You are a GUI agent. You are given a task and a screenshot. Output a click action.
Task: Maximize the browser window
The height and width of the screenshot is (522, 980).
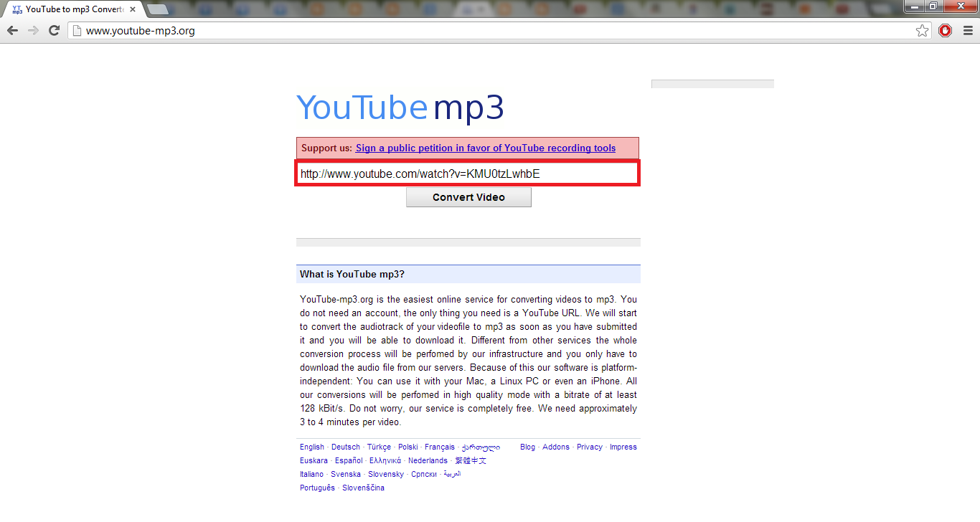tap(933, 6)
